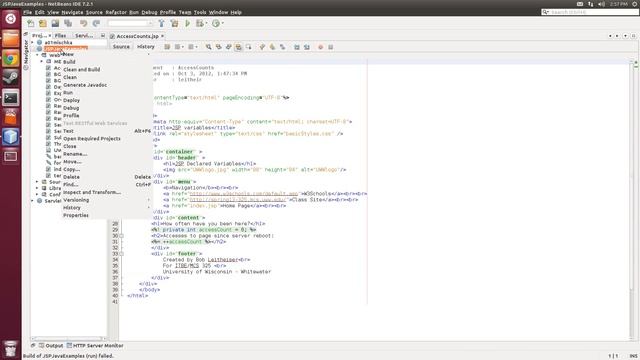Click the sound volume indicator in top panel
The width and height of the screenshot is (640, 360).
pyautogui.click(x=601, y=4)
